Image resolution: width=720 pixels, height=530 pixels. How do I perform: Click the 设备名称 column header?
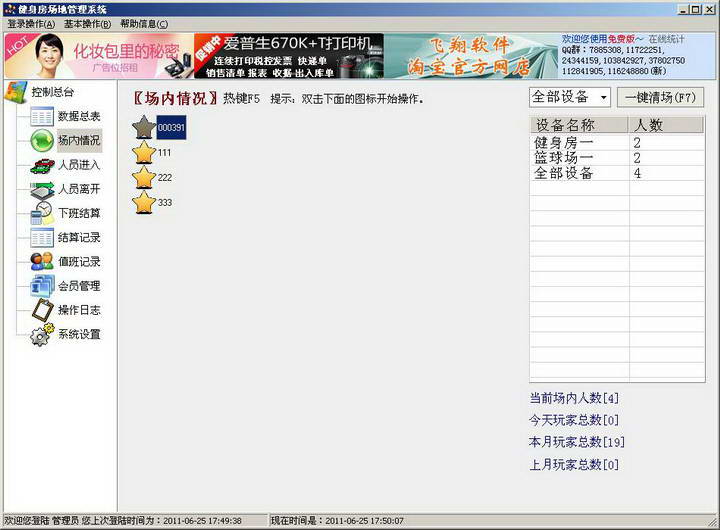pos(579,125)
